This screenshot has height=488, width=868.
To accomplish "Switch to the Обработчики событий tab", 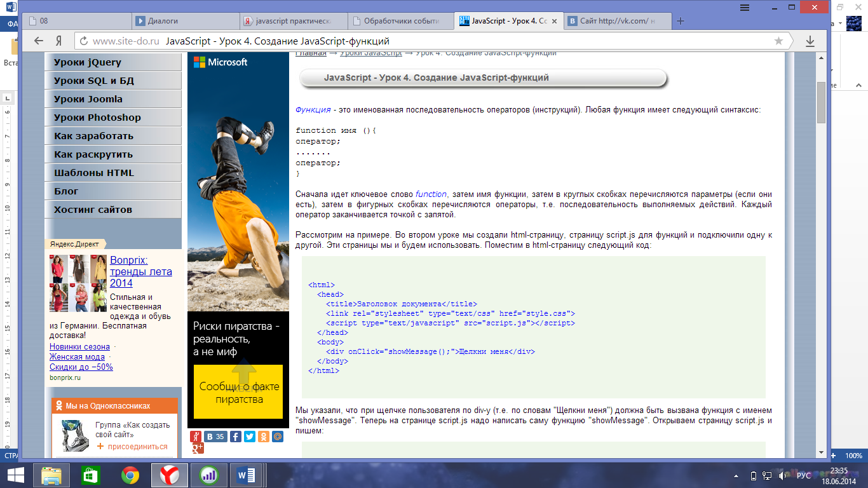I will (x=402, y=21).
